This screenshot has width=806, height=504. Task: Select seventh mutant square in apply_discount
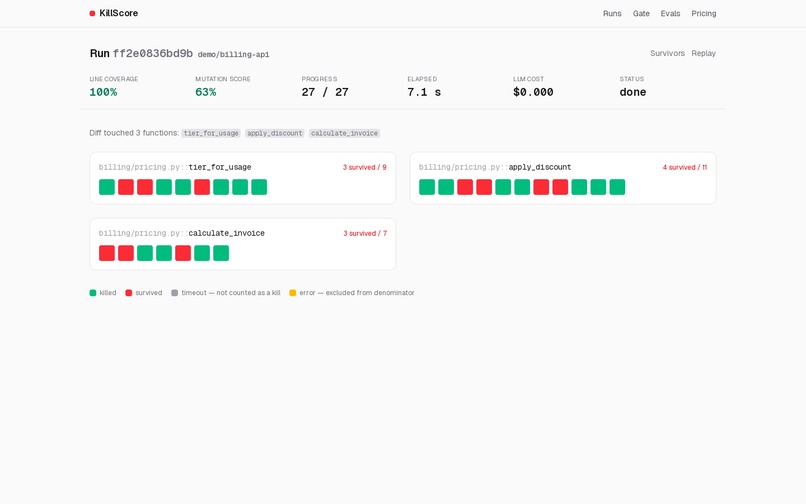point(541,187)
